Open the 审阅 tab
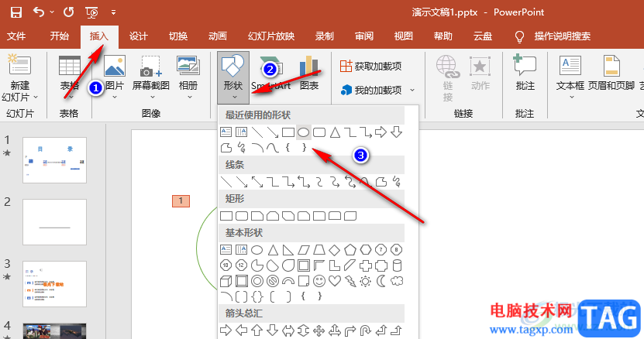Screen dimensions: 644x339 (364, 36)
